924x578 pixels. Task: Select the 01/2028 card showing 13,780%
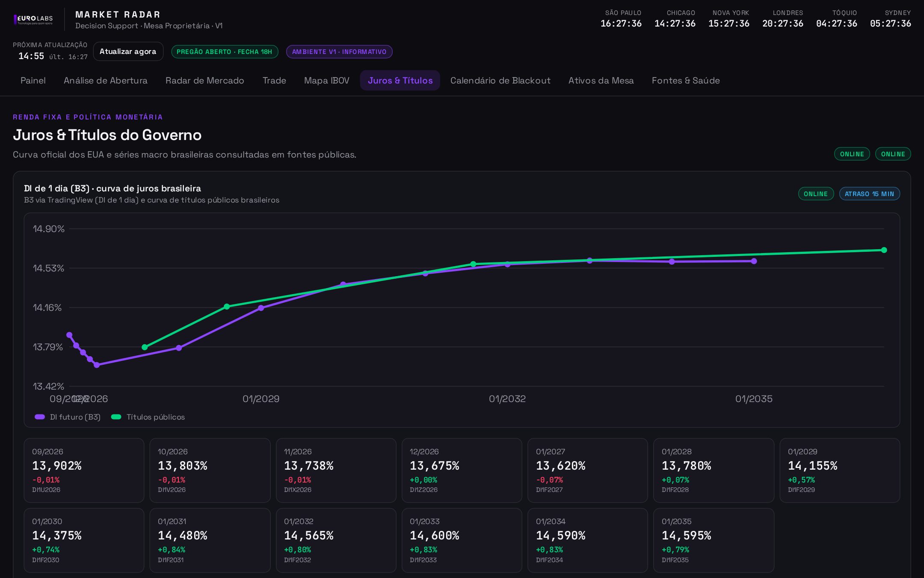click(714, 470)
